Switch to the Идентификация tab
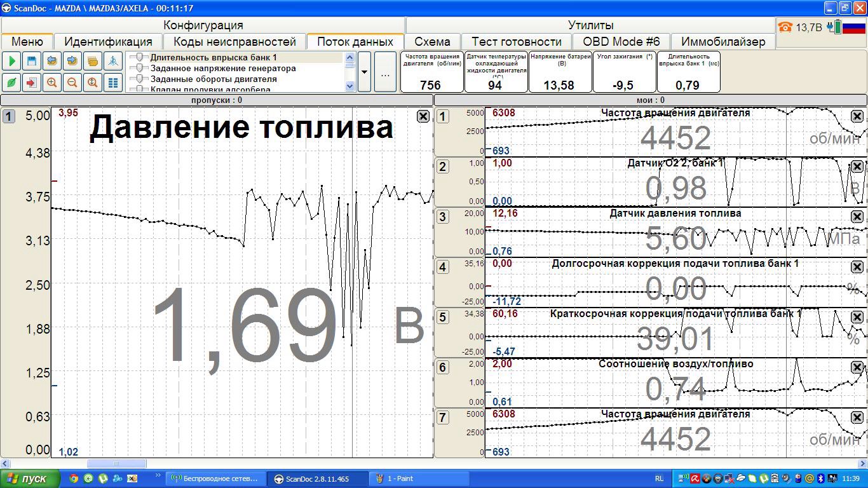Screen dimensions: 868x488 108,41
